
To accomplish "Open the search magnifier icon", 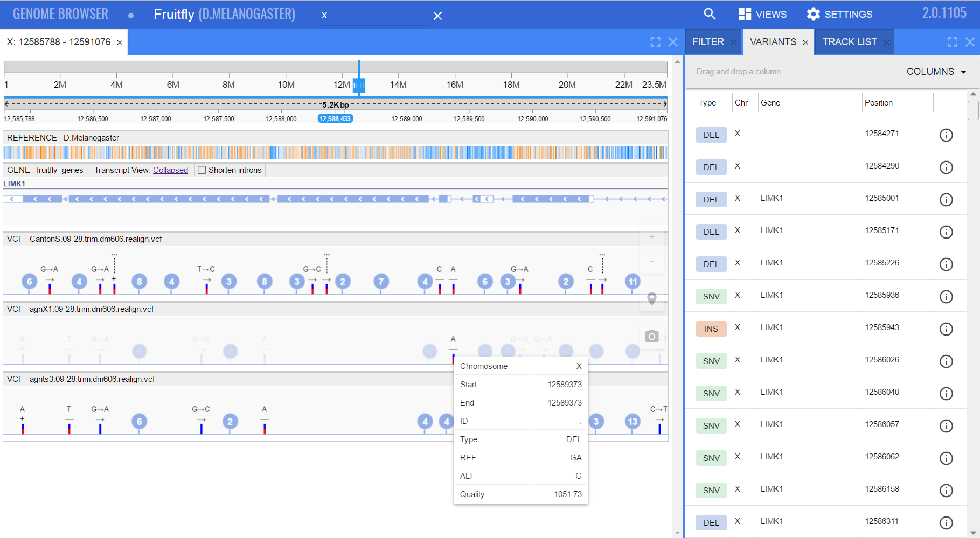I will 710,14.
